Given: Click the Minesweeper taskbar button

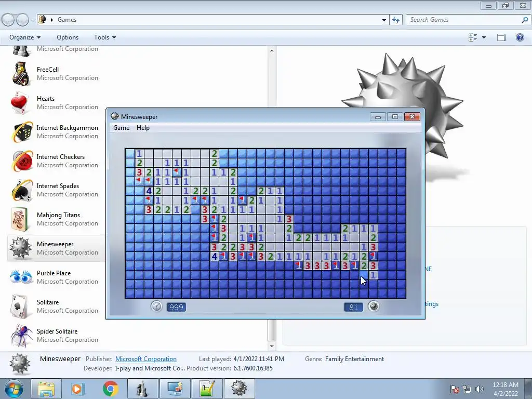Looking at the screenshot, I should point(239,389).
